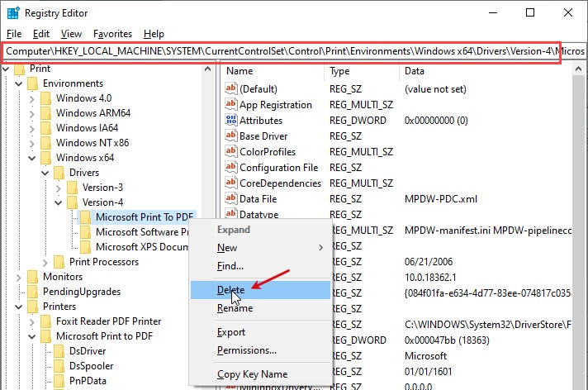The image size is (588, 390).
Task: Collapse the Windows x64 node
Action: pos(32,158)
